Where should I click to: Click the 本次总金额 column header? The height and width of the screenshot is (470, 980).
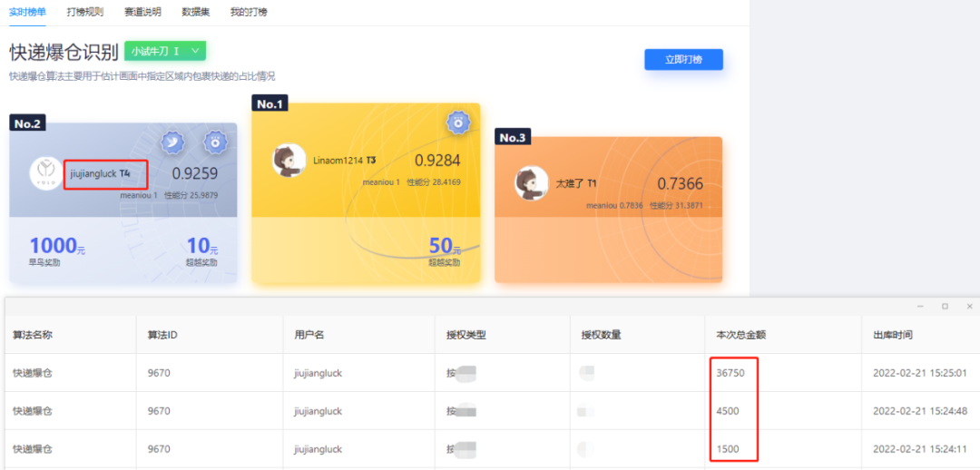(x=741, y=335)
